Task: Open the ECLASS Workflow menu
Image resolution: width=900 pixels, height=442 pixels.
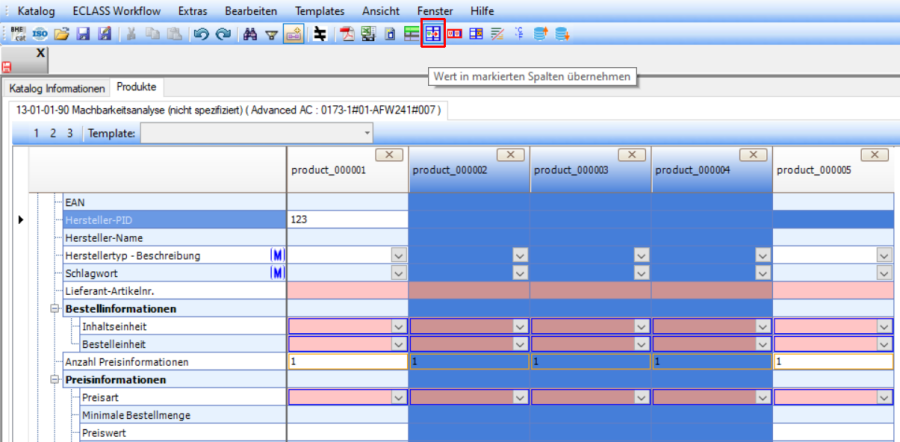Action: tap(117, 11)
